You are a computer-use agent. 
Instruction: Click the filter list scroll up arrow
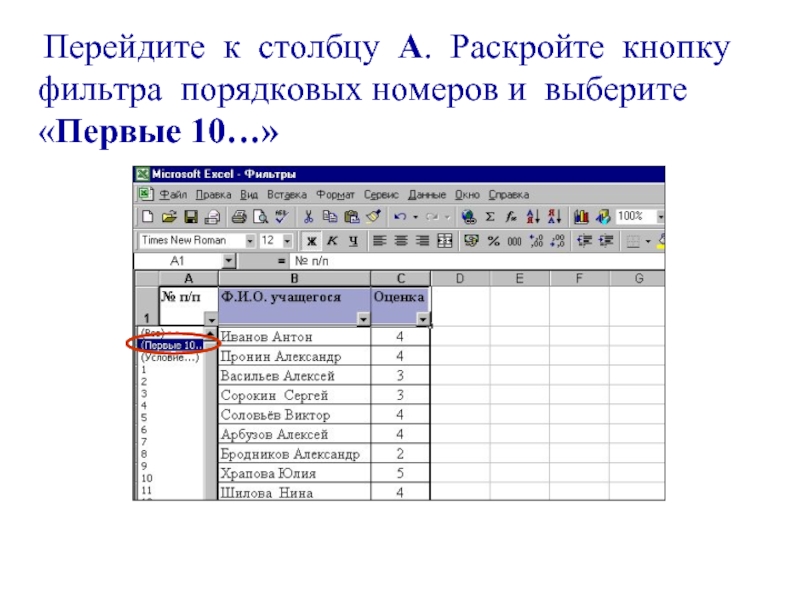pos(211,334)
